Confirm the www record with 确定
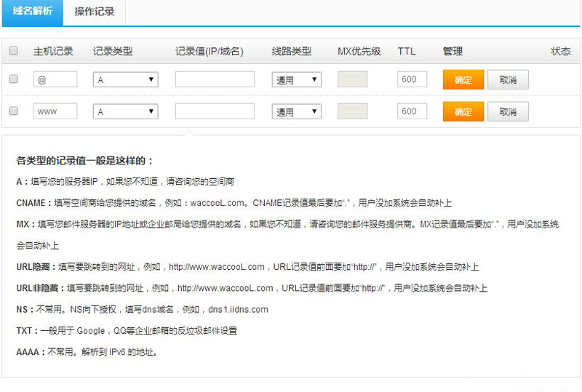582x392 pixels. pyautogui.click(x=463, y=111)
